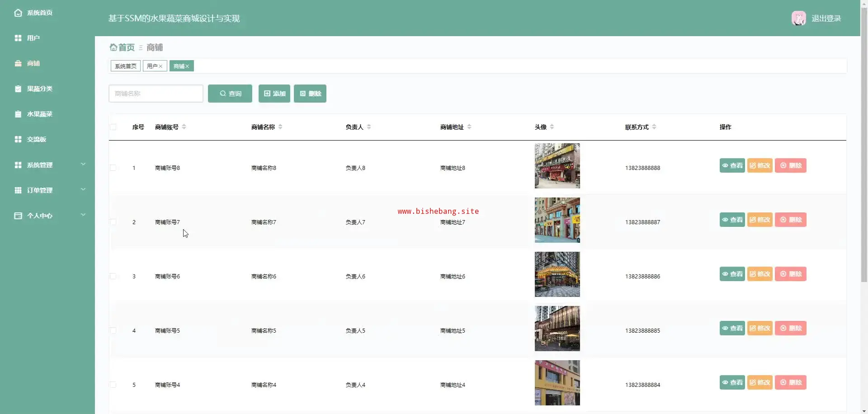
Task: Toggle the select-all checkbox in table header
Action: coord(113,127)
